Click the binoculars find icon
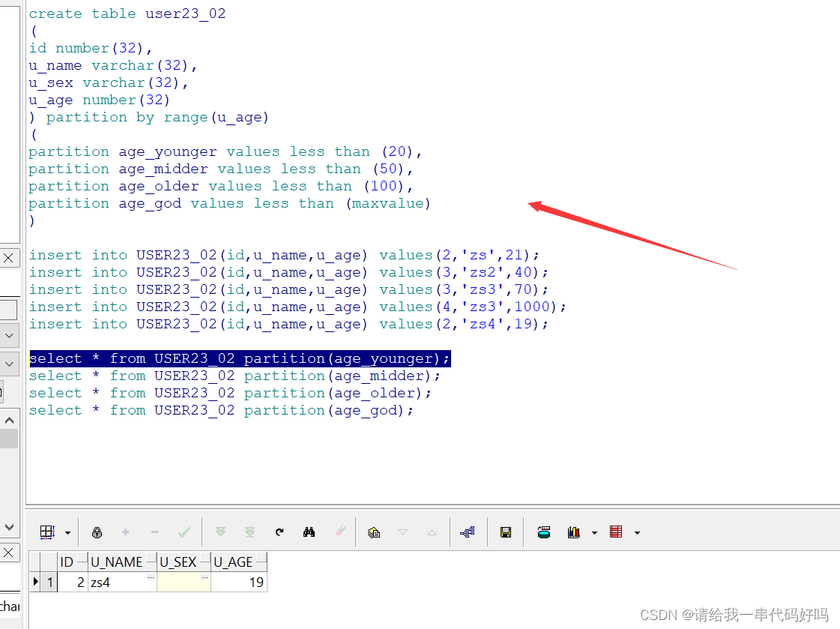The height and width of the screenshot is (629, 840). 309,532
